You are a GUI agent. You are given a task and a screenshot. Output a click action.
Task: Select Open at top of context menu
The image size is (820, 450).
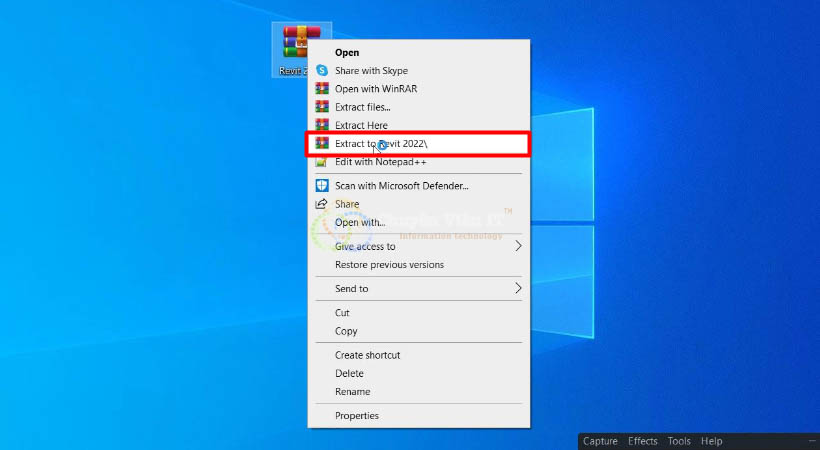[x=347, y=53]
